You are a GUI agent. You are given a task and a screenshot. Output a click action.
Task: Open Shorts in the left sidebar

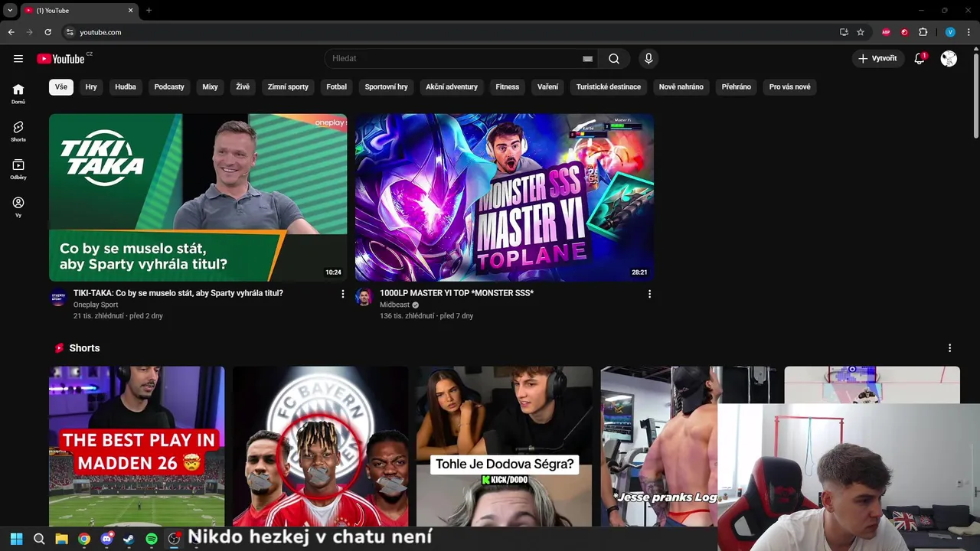click(x=18, y=131)
